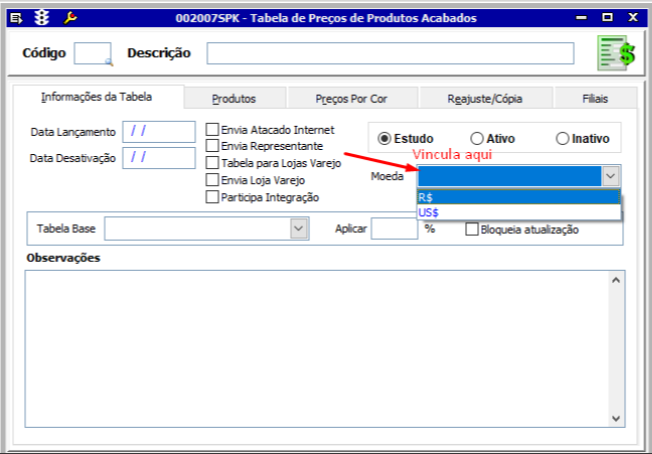Click the Aplicar percentage field
The height and width of the screenshot is (454, 652).
click(394, 228)
